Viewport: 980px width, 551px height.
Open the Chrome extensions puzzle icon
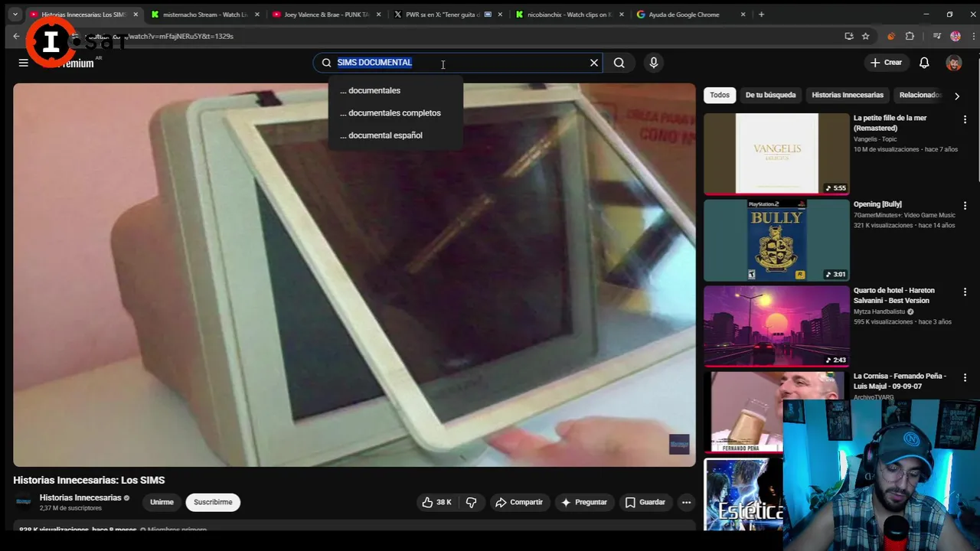[910, 36]
